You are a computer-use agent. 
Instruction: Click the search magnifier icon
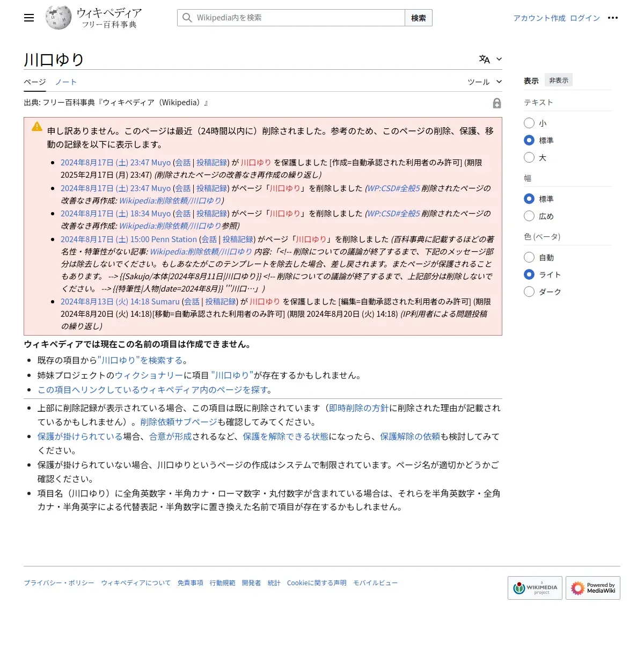tap(187, 18)
